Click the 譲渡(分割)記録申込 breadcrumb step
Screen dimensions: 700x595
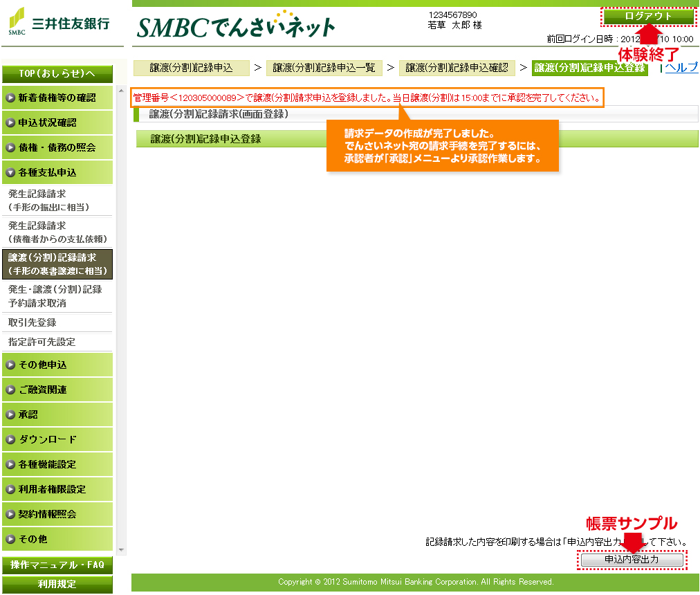[x=191, y=68]
